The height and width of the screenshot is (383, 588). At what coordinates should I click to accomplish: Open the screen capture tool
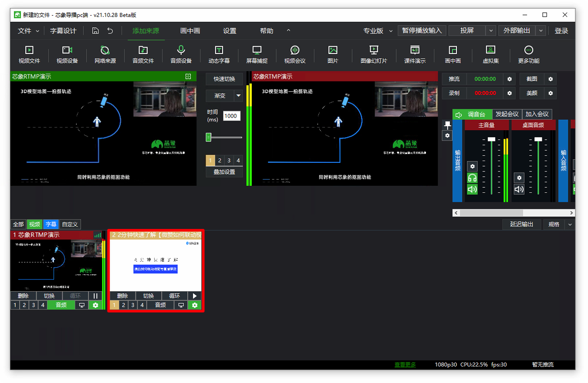[x=257, y=55]
